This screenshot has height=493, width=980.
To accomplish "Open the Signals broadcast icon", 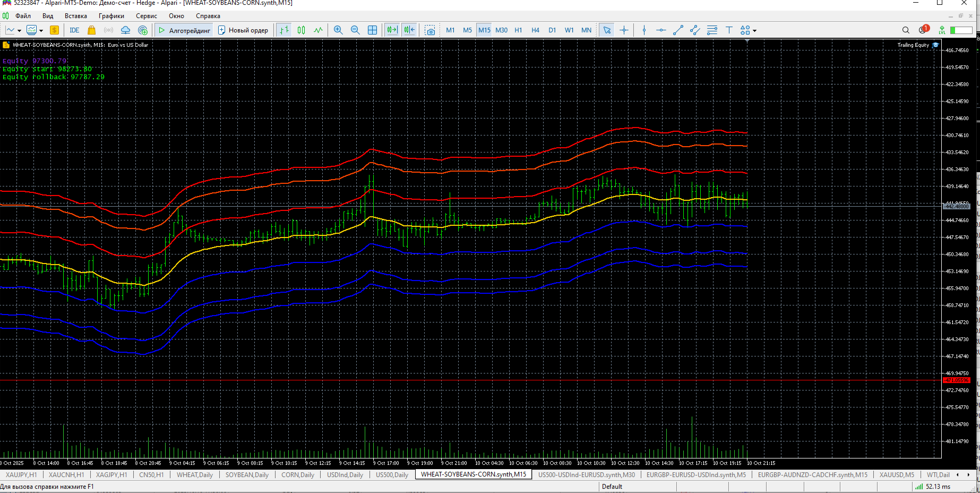I will [x=108, y=30].
